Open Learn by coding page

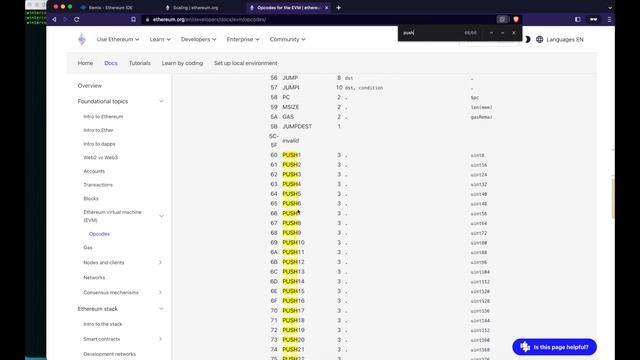coord(182,63)
